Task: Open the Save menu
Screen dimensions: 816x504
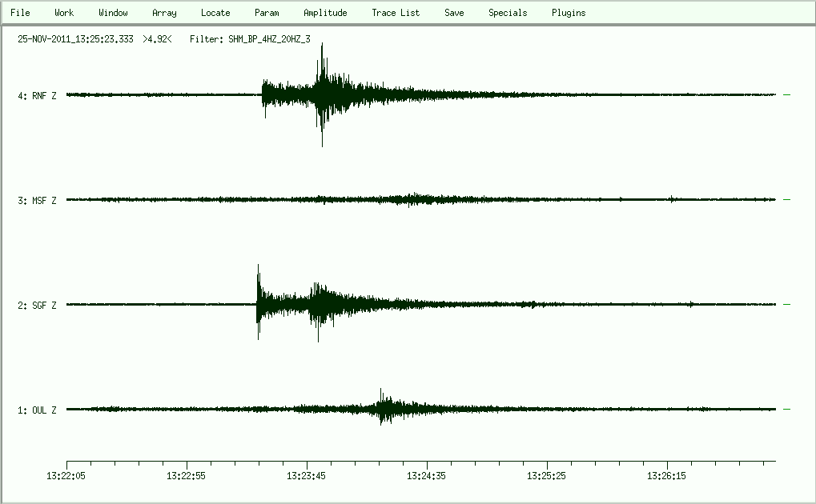Action: 454,13
